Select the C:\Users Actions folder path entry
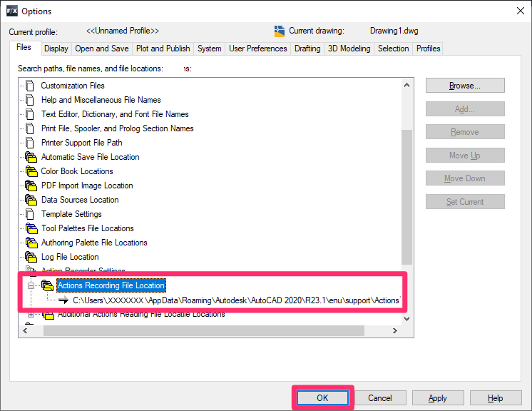 click(x=237, y=300)
